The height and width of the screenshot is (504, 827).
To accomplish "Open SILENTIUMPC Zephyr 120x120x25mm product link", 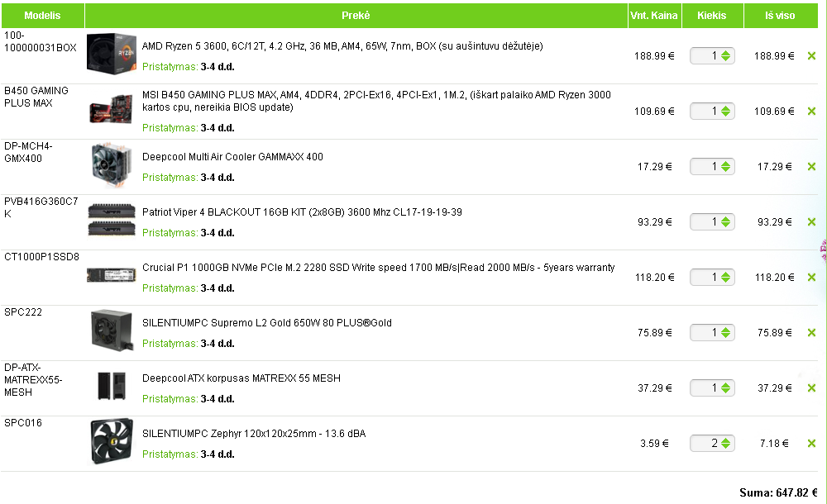I will pyautogui.click(x=254, y=433).
